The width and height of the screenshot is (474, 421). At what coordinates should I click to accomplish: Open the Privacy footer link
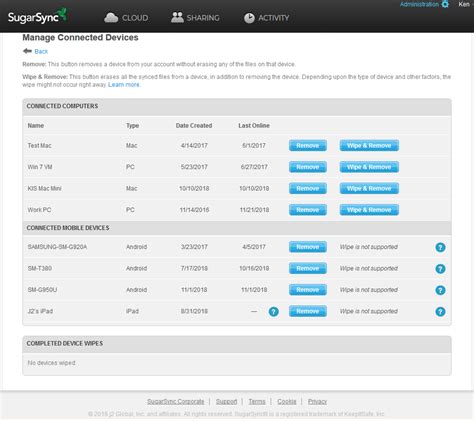317,401
